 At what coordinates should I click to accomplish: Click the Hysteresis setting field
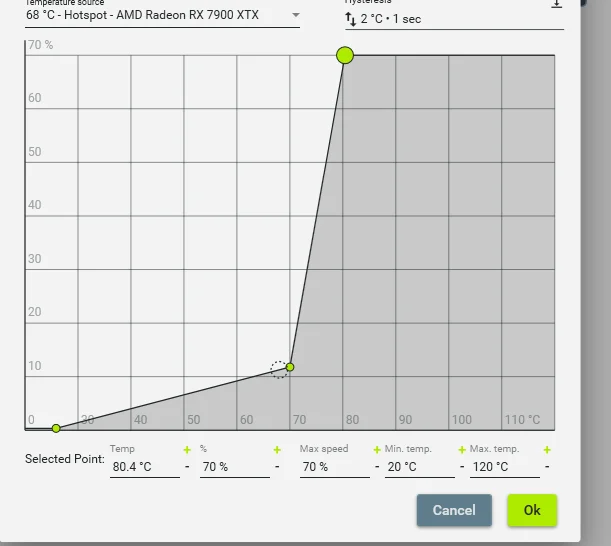pyautogui.click(x=454, y=19)
